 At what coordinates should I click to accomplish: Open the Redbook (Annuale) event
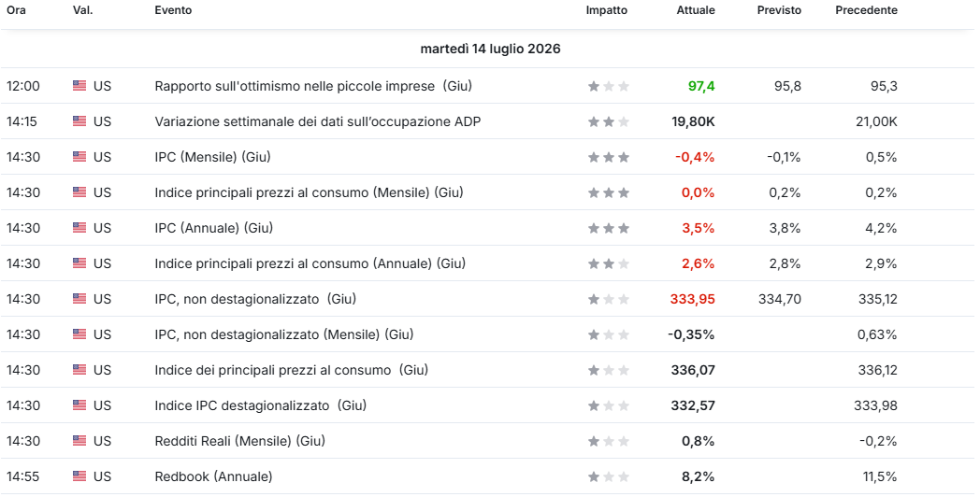(213, 476)
